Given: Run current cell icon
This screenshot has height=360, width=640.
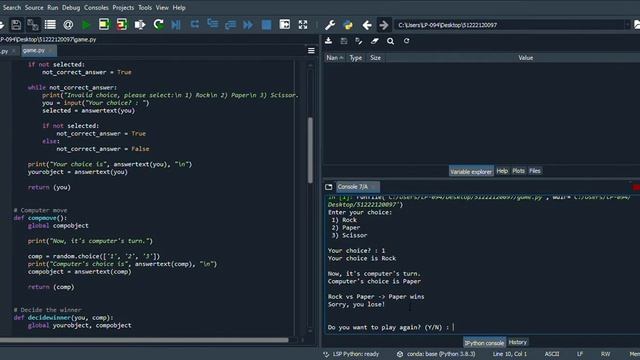Looking at the screenshot, I should point(104,25).
